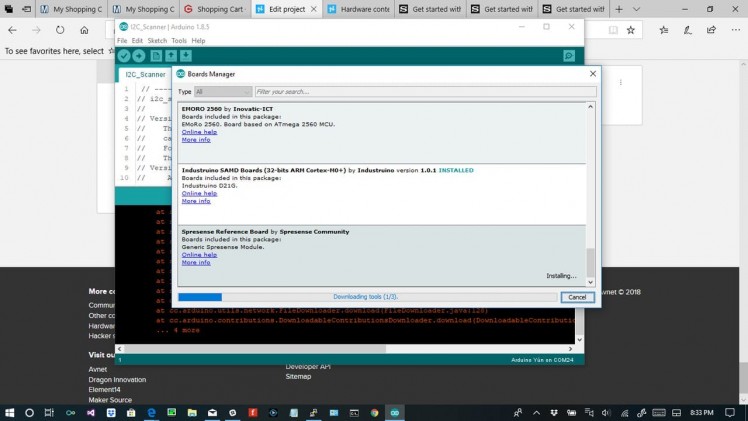Click the Edge set tabs aside icon
The height and width of the screenshot is (421, 748).
tap(27, 9)
